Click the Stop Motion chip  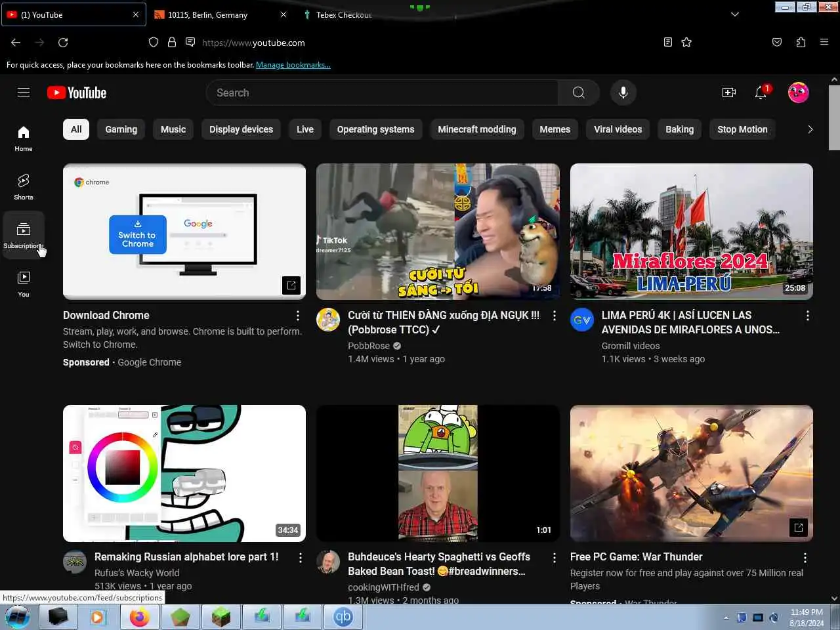click(x=742, y=129)
